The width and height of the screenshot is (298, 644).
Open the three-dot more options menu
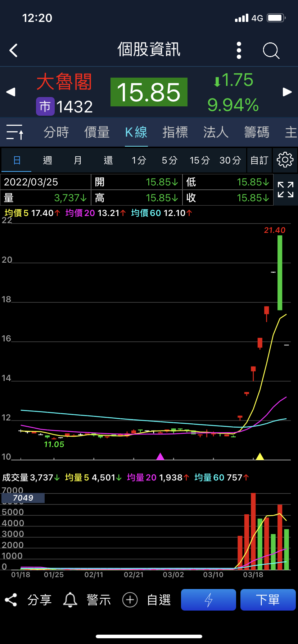tap(239, 50)
